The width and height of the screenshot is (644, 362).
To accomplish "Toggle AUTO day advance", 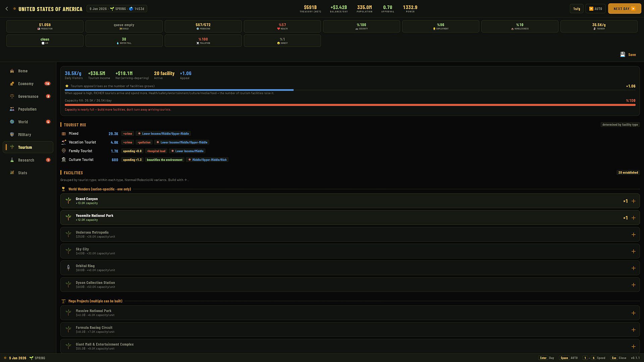I will pos(595,9).
